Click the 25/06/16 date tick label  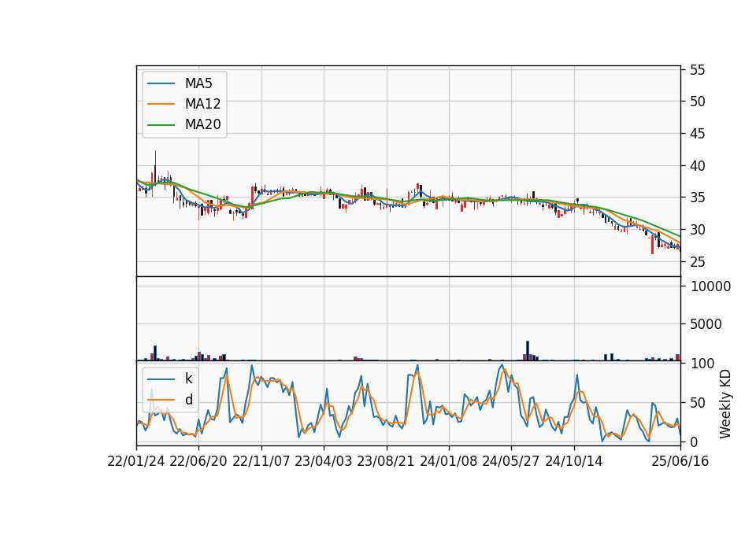click(680, 461)
